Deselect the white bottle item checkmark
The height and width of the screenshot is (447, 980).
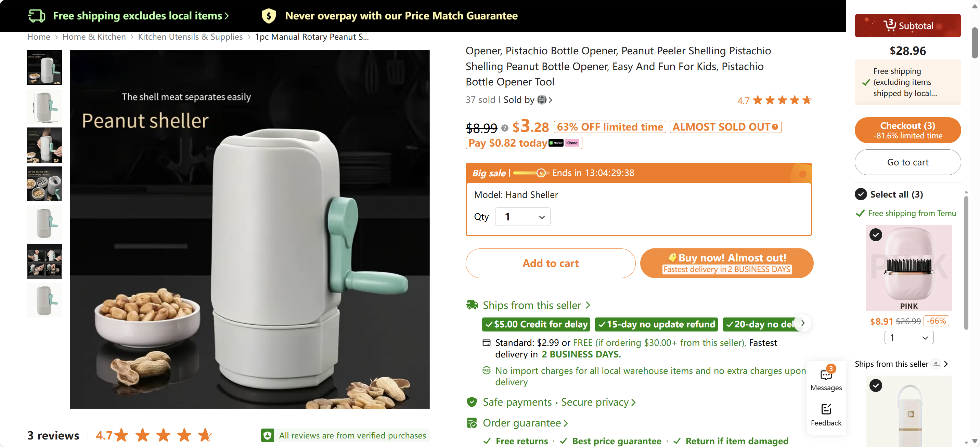click(x=875, y=385)
